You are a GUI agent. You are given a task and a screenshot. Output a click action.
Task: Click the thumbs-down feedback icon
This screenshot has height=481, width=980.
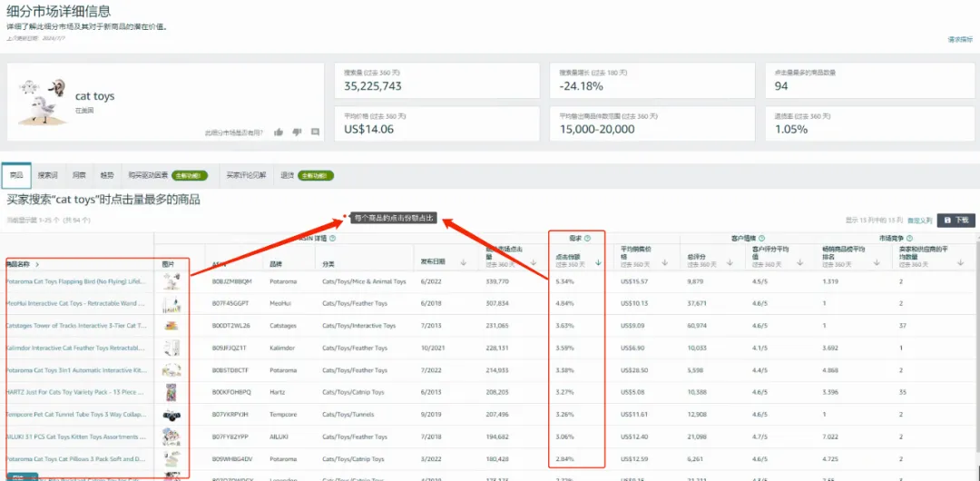(x=297, y=132)
